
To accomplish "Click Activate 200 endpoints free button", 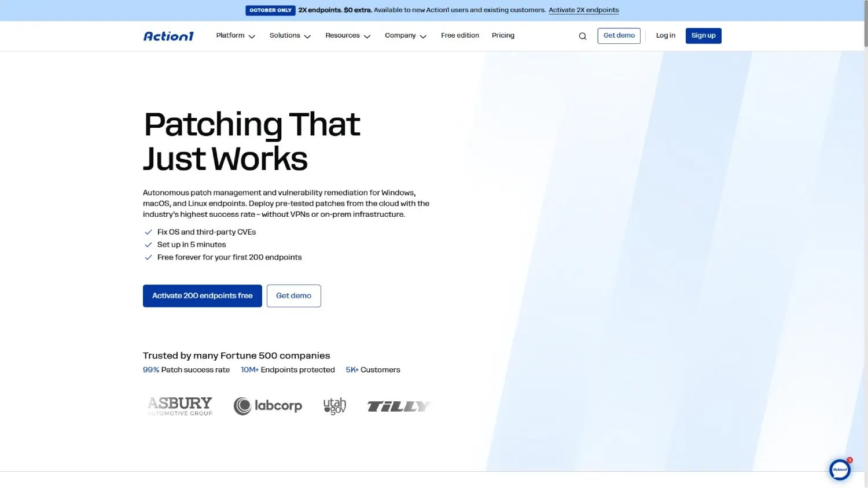I will click(203, 295).
